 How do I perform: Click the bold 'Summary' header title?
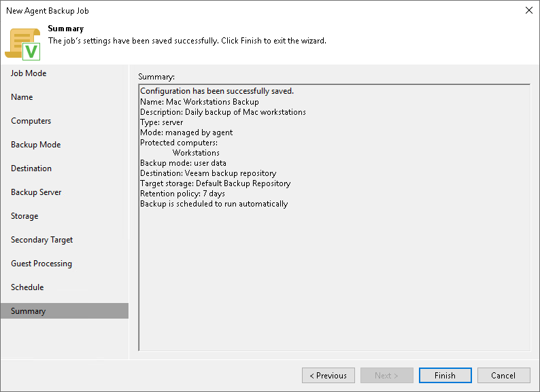click(66, 29)
